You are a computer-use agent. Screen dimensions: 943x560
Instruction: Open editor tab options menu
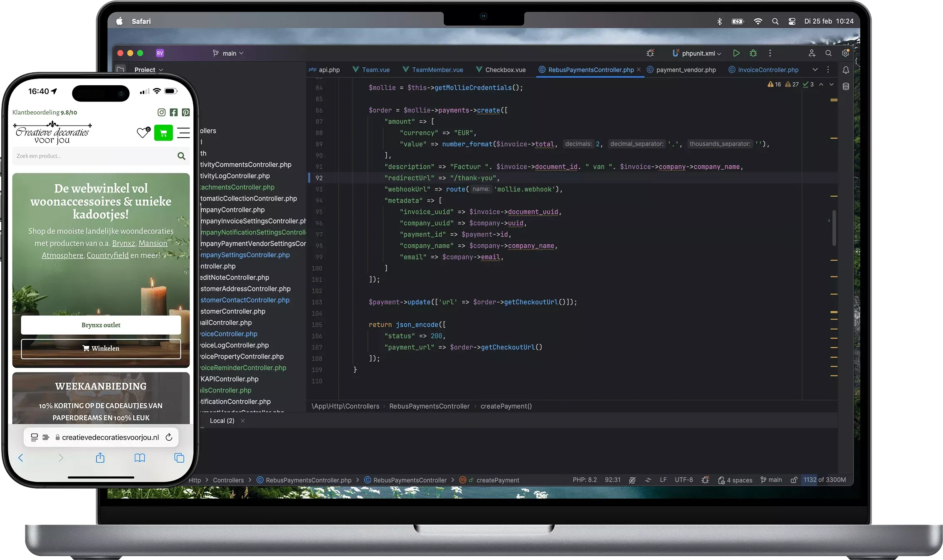828,70
